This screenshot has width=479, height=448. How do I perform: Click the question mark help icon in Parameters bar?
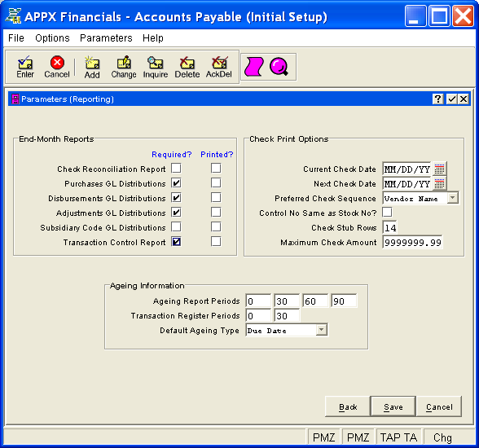438,99
